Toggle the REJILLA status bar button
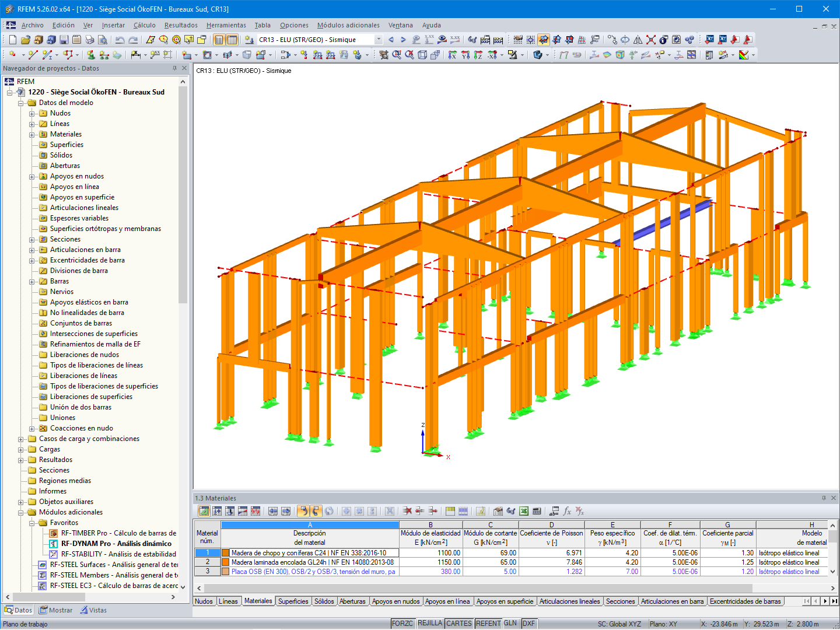 point(430,623)
